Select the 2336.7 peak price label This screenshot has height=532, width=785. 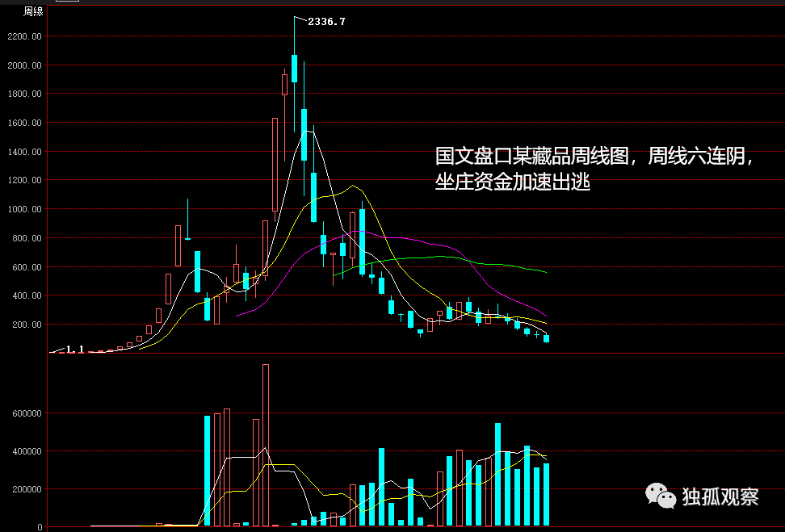tap(326, 22)
